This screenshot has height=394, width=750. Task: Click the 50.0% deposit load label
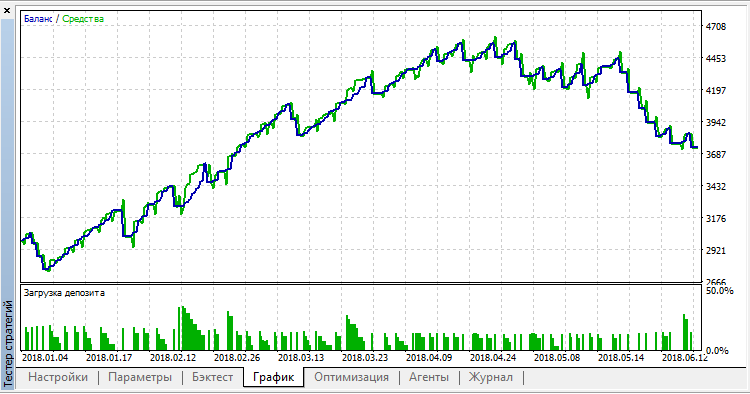tap(719, 291)
